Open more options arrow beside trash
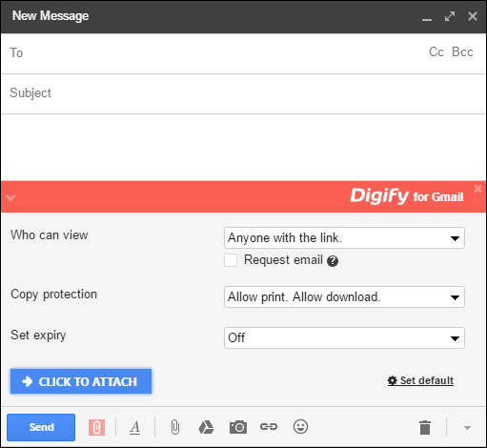This screenshot has height=448, width=487. (467, 428)
